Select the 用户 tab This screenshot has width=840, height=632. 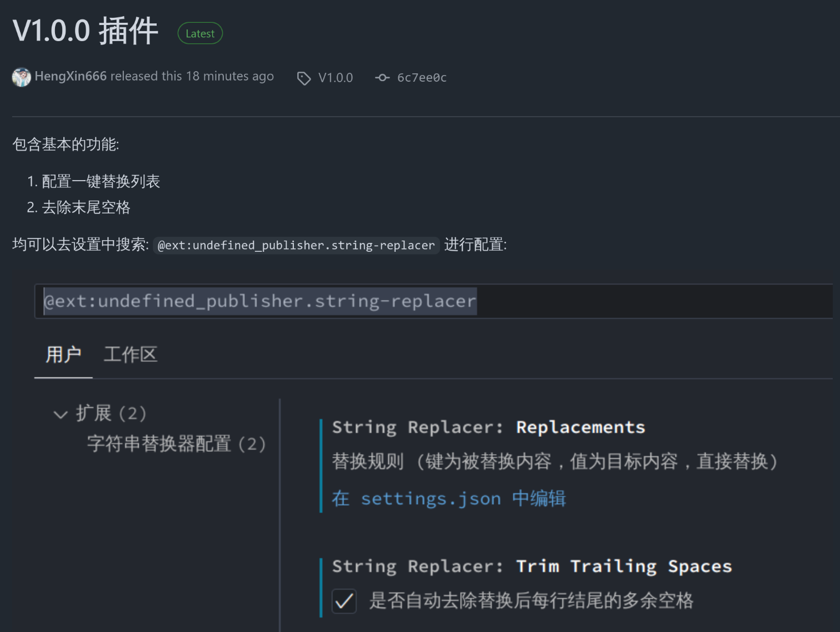tap(63, 354)
